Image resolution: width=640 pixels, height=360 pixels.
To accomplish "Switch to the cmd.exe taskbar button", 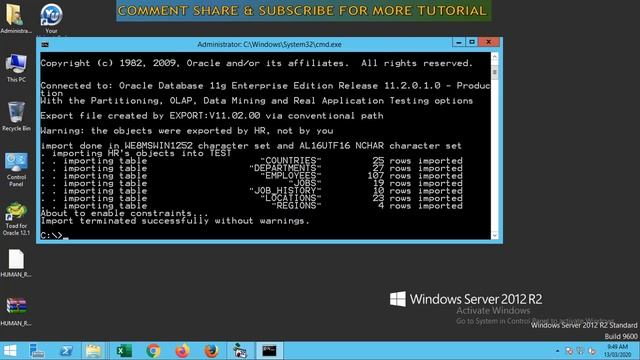I will tap(269, 351).
